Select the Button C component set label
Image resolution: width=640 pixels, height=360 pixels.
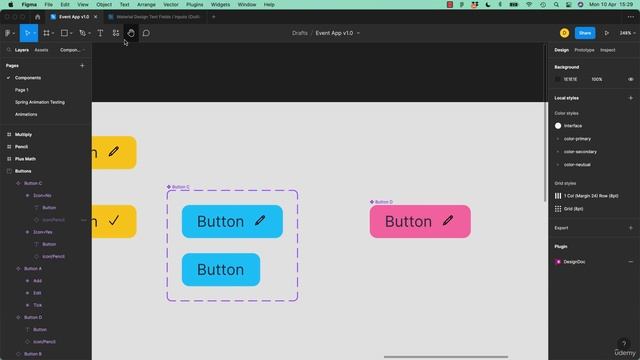pos(180,187)
